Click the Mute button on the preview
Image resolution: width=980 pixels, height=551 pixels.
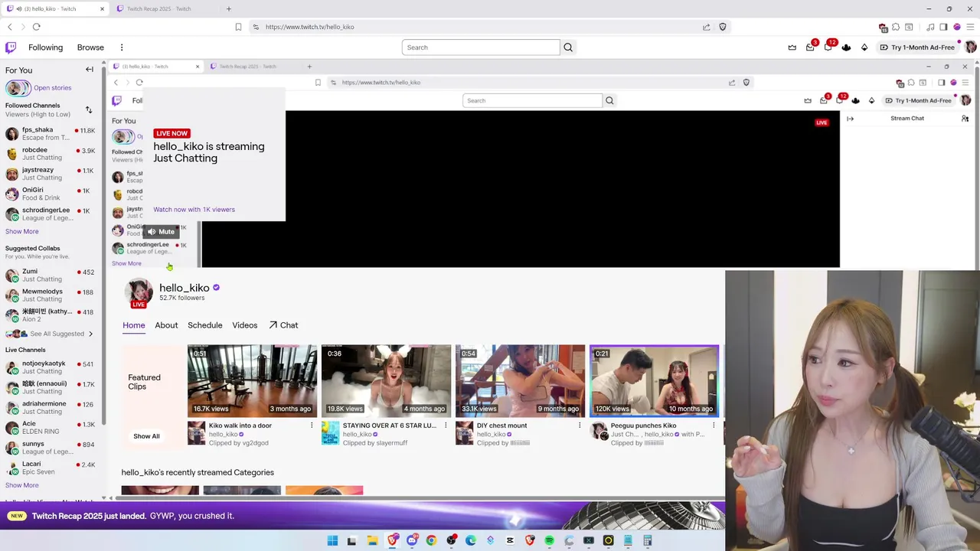162,232
